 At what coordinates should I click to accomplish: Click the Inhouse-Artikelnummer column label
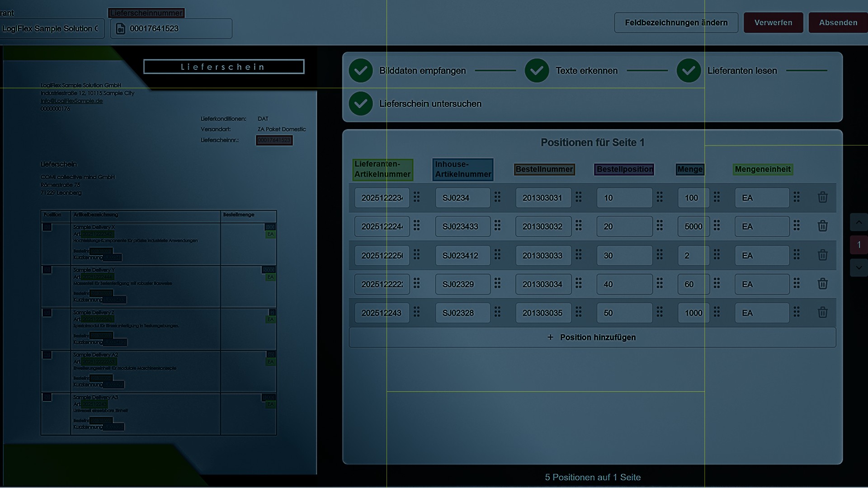click(x=462, y=169)
